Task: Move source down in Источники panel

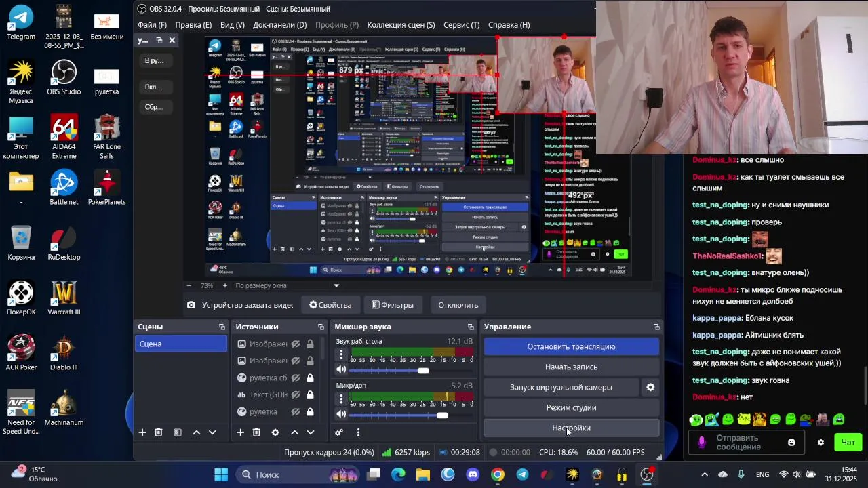Action: click(x=310, y=432)
